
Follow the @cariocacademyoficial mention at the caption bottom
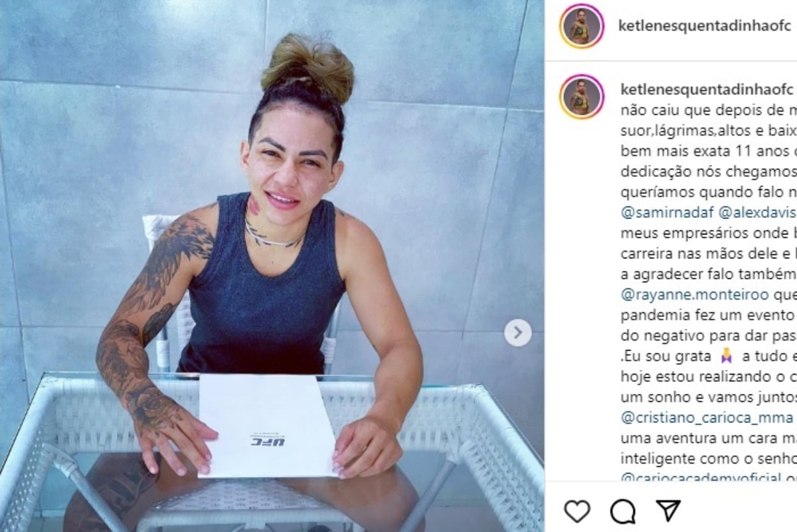701,477
